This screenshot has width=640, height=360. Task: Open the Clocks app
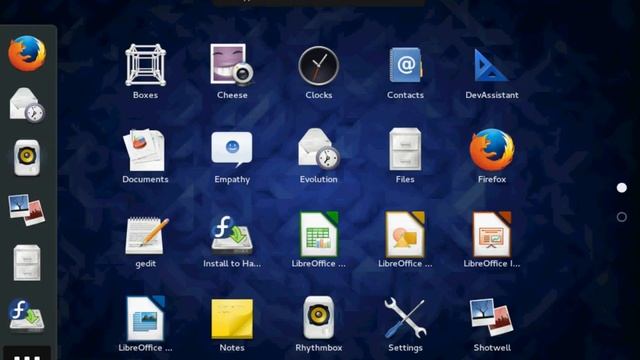tap(318, 66)
